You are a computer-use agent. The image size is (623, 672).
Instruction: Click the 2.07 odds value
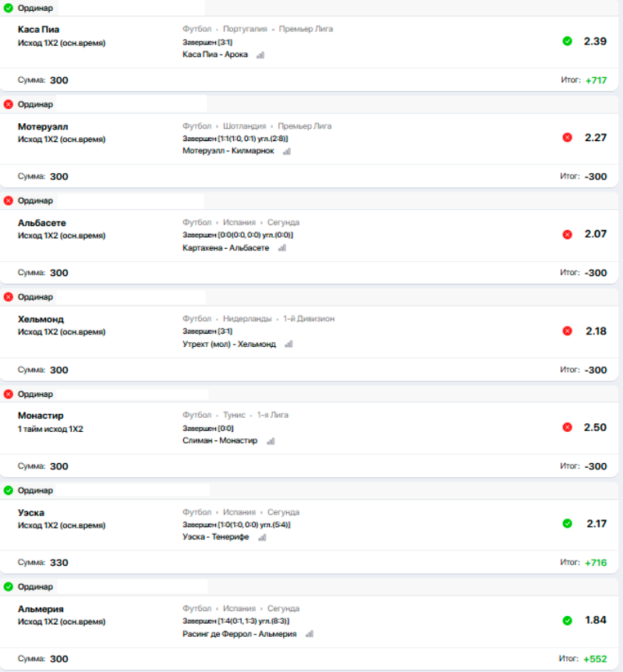(x=595, y=234)
